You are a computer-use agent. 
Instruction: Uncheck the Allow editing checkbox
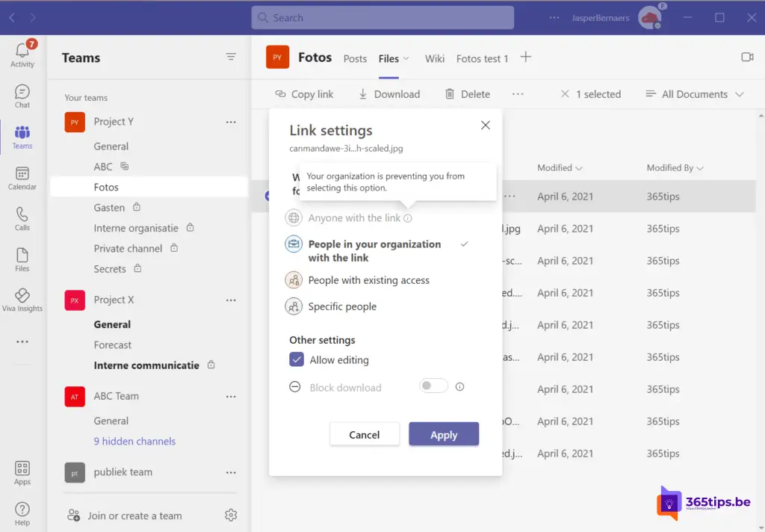[x=297, y=360]
